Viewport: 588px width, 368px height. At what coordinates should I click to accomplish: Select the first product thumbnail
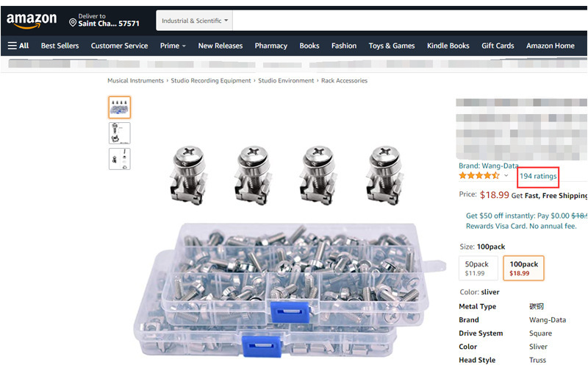tap(120, 107)
